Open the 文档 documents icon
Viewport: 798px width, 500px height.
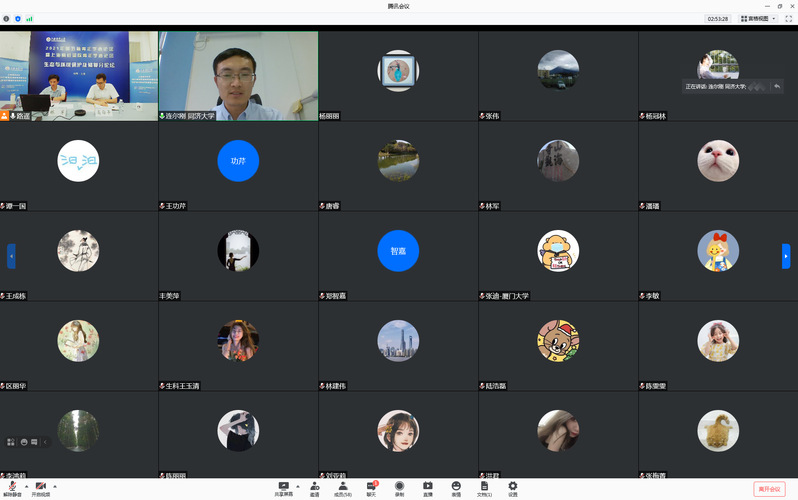(x=484, y=487)
